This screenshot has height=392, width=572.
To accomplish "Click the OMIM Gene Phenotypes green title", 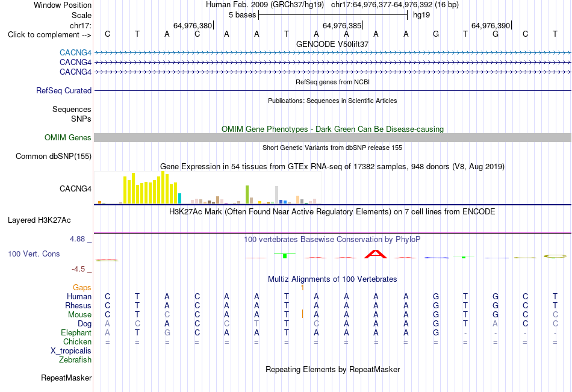I will (333, 129).
